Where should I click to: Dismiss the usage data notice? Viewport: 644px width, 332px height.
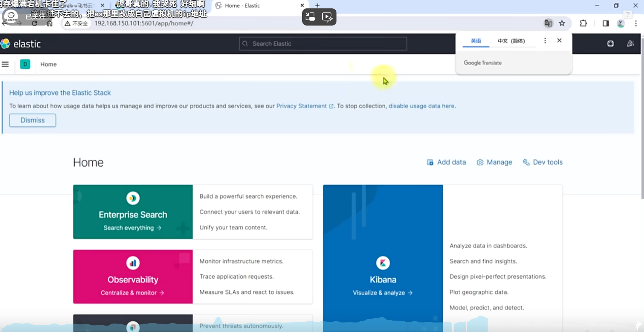click(33, 120)
